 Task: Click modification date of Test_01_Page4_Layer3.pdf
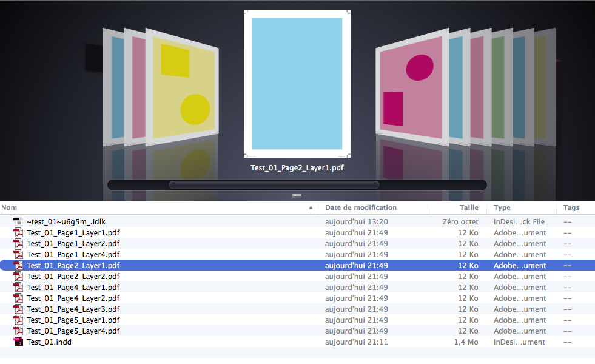point(356,309)
